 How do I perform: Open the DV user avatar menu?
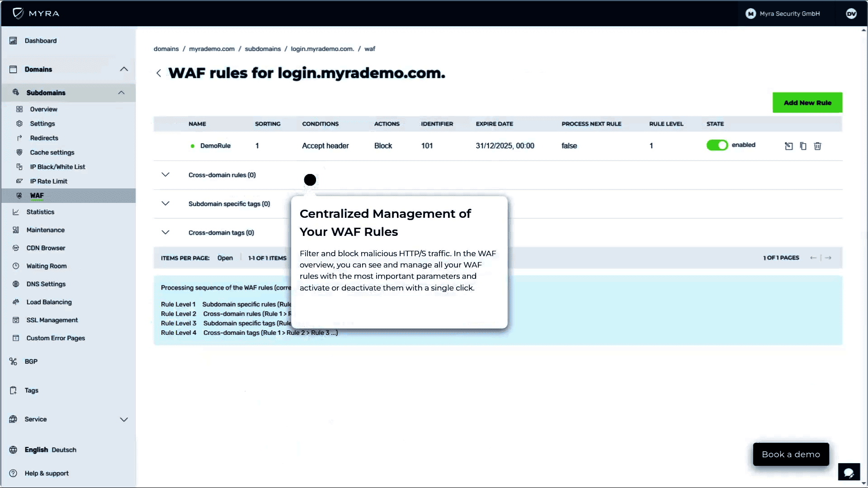pyautogui.click(x=851, y=14)
